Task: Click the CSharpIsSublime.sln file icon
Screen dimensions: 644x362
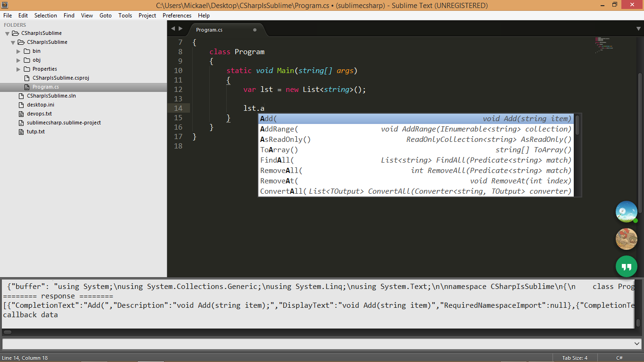Action: (21, 96)
